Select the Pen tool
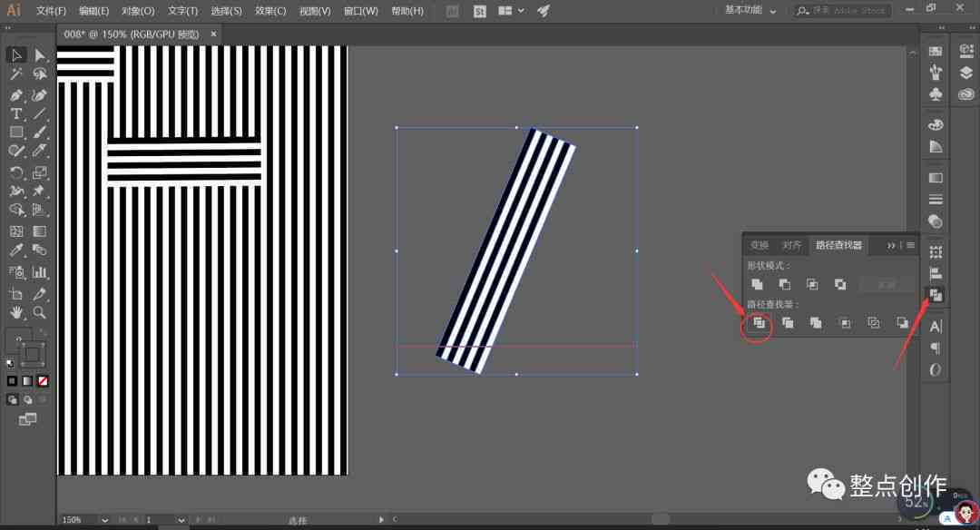980x530 pixels. click(17, 95)
